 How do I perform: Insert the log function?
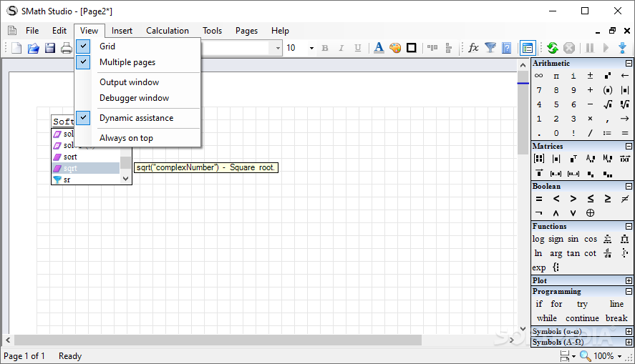coord(538,239)
